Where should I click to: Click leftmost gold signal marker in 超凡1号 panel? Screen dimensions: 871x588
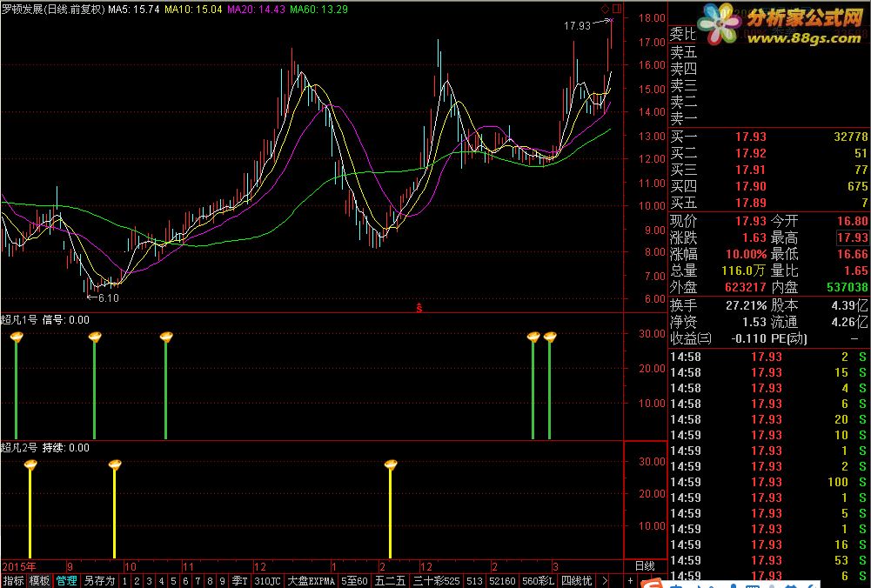click(x=17, y=336)
